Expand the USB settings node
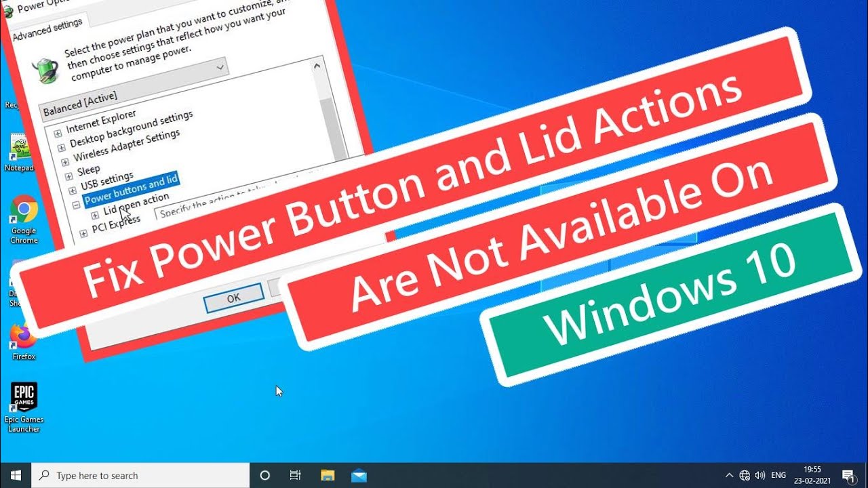This screenshot has height=488, width=868. click(72, 191)
